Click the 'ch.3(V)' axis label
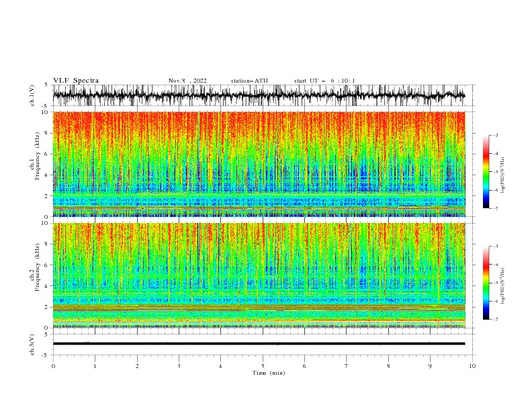 pyautogui.click(x=32, y=345)
